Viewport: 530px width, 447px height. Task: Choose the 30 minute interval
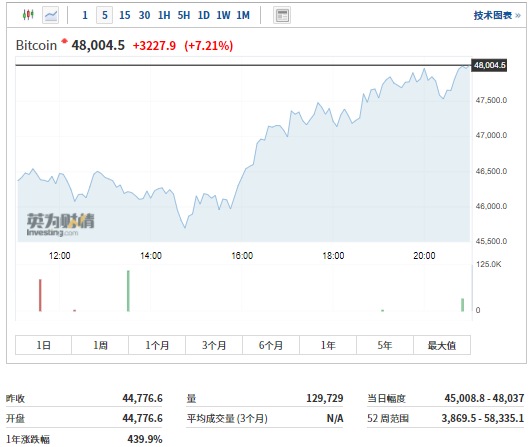[x=144, y=15]
